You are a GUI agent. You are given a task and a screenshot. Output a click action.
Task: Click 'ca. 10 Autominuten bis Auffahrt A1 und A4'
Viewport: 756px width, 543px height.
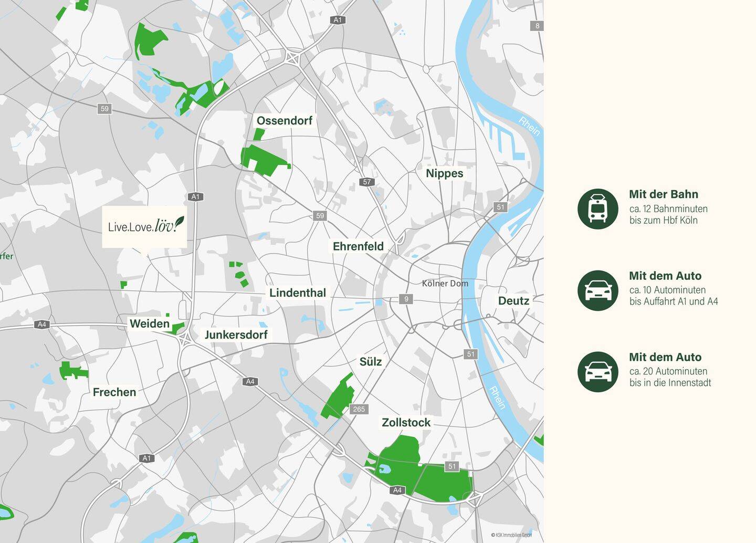coord(674,296)
